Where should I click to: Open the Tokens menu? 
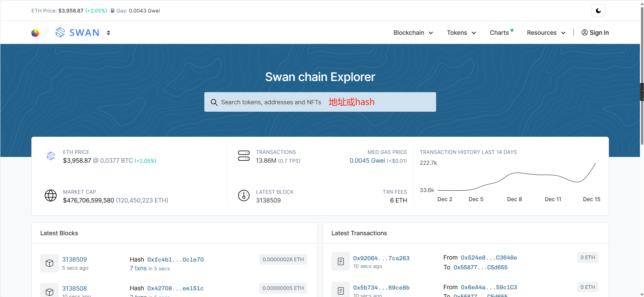[462, 33]
